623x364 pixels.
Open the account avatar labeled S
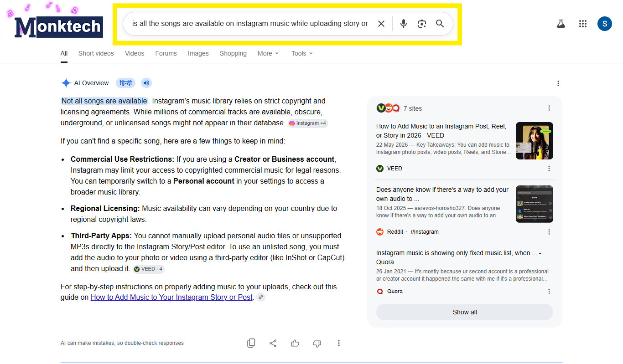pos(605,24)
